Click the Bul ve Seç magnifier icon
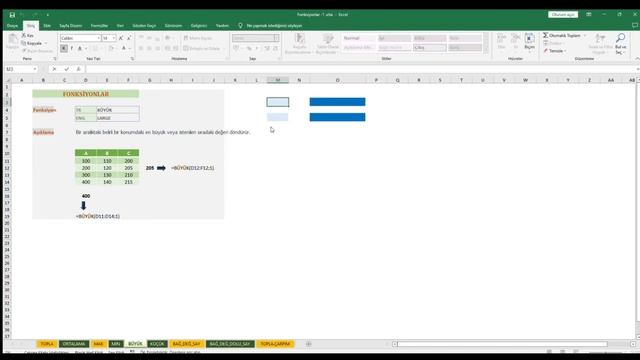This screenshot has height=360, width=640. pyautogui.click(x=620, y=38)
